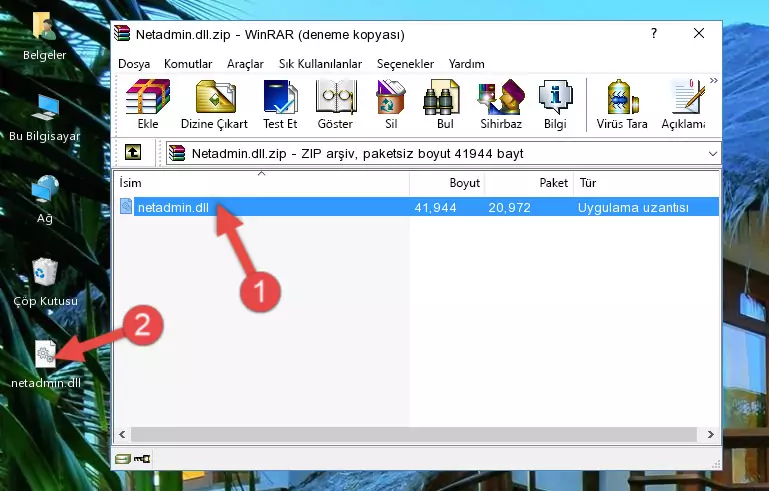Select the Ağ network desktop icon
Image resolution: width=769 pixels, height=491 pixels.
click(x=45, y=199)
